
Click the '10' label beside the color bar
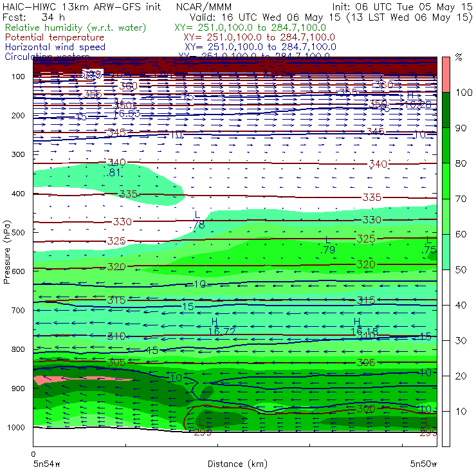click(x=461, y=411)
